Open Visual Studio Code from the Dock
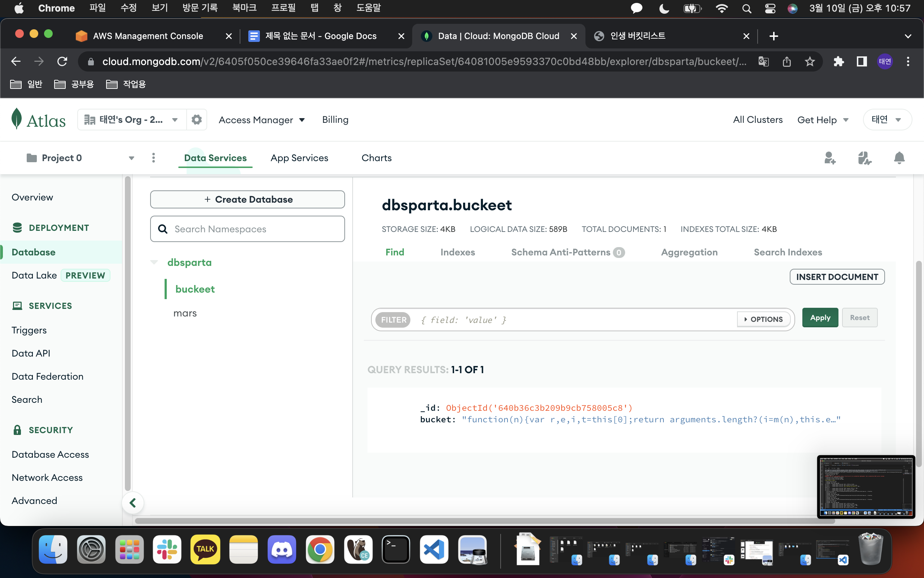924x578 pixels. 434,549
